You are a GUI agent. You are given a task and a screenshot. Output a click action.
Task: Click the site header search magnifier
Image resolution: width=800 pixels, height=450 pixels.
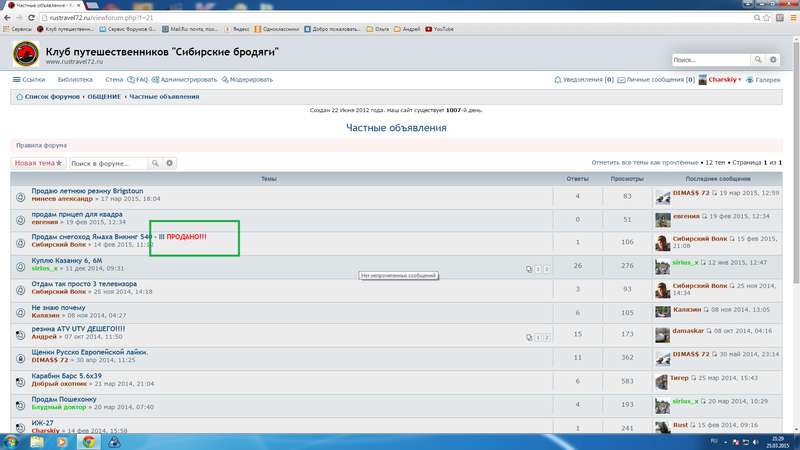click(758, 60)
